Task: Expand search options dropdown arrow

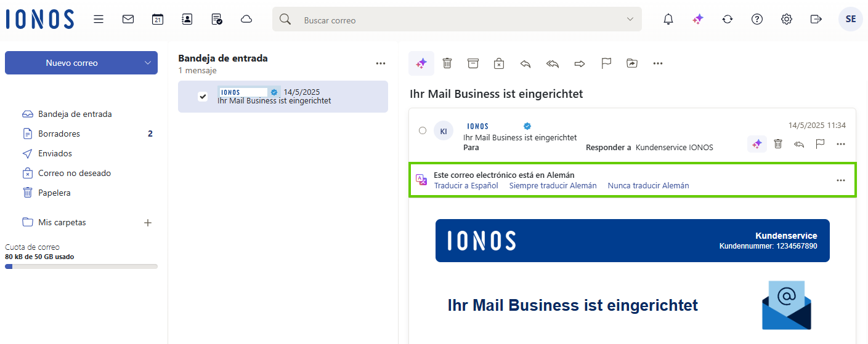Action: (630, 19)
